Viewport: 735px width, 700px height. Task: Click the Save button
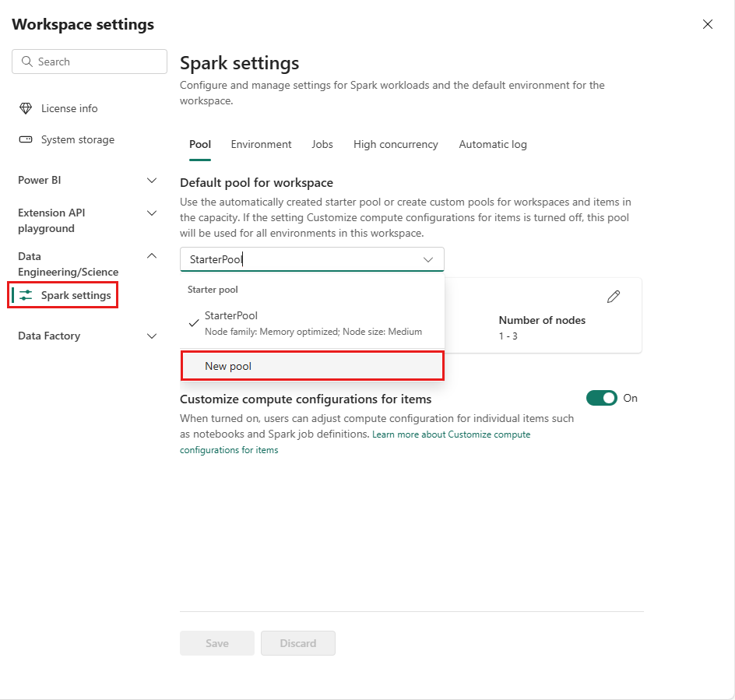click(x=217, y=643)
